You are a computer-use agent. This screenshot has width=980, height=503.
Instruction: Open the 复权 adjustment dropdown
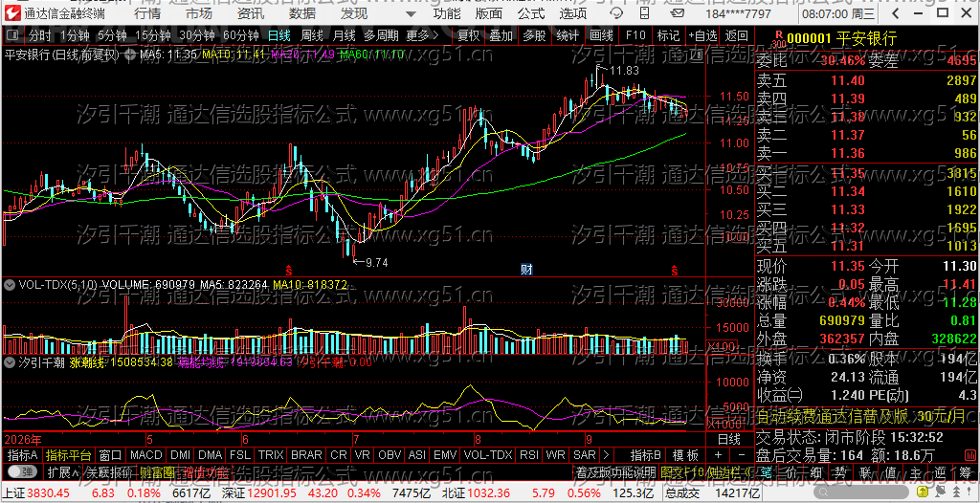tap(468, 35)
